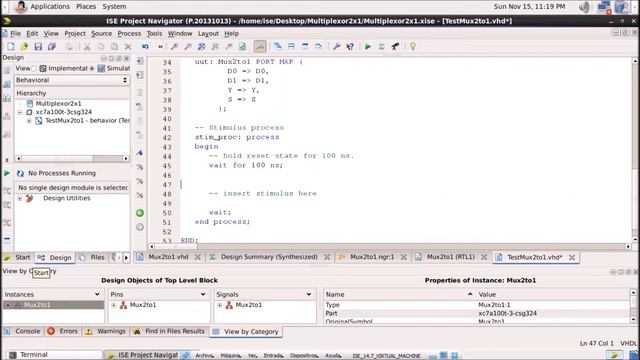This screenshot has height=360, width=640.
Task: Switch to Design Summary (Synthesized) tab
Action: pos(269,257)
